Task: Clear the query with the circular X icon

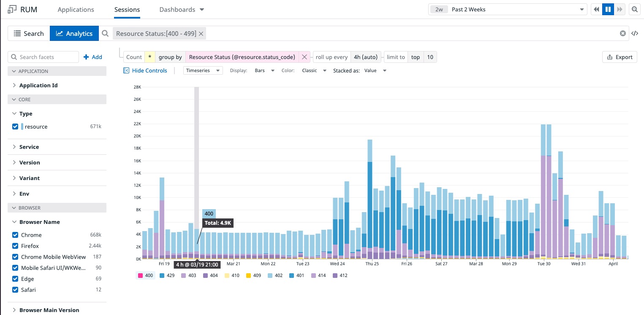Action: pos(623,33)
